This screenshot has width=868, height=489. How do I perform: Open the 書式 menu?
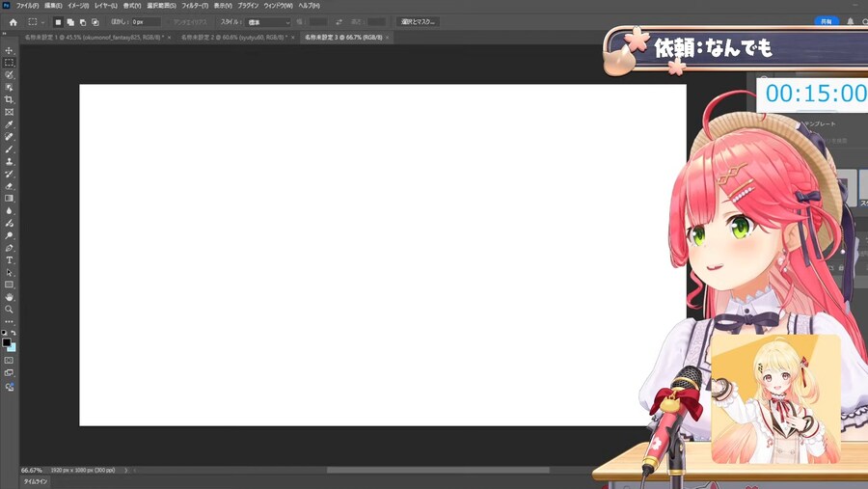tap(132, 6)
